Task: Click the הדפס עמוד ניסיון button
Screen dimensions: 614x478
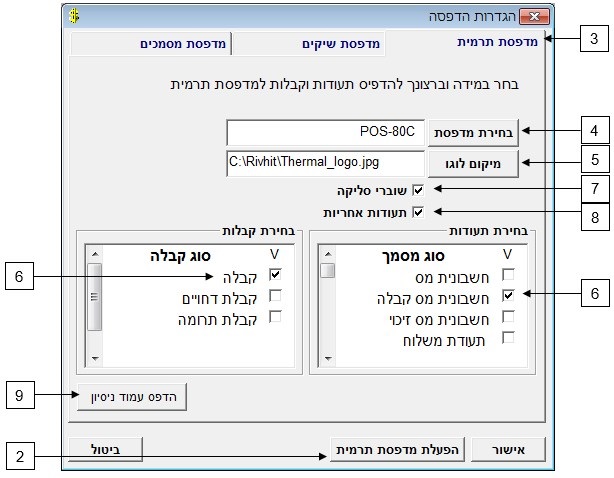Action: [x=132, y=397]
